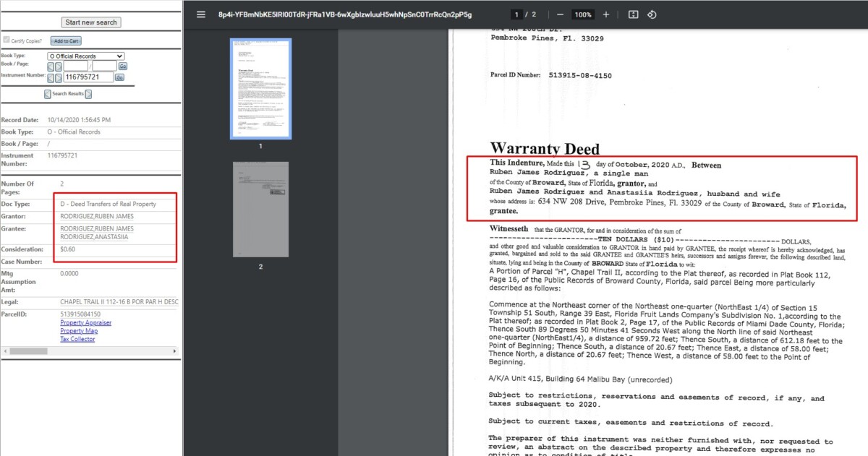The height and width of the screenshot is (456, 868).
Task: Select page 2 thumbnail
Action: pyautogui.click(x=260, y=209)
